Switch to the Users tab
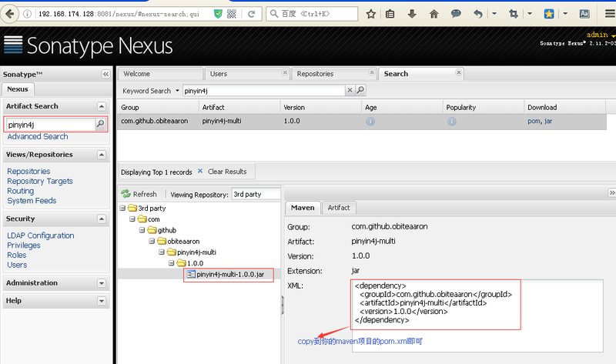The image size is (616, 364). tap(246, 74)
